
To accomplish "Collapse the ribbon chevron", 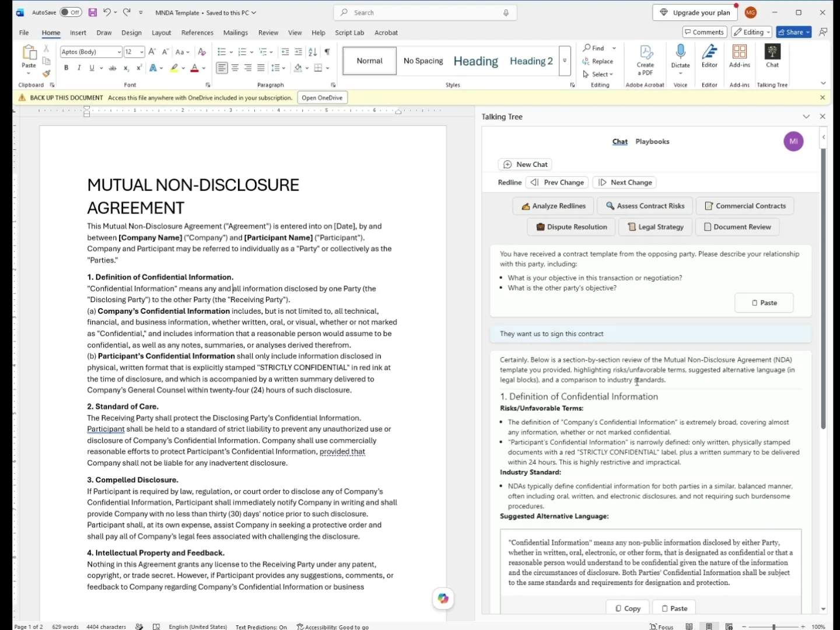I will coord(823,83).
